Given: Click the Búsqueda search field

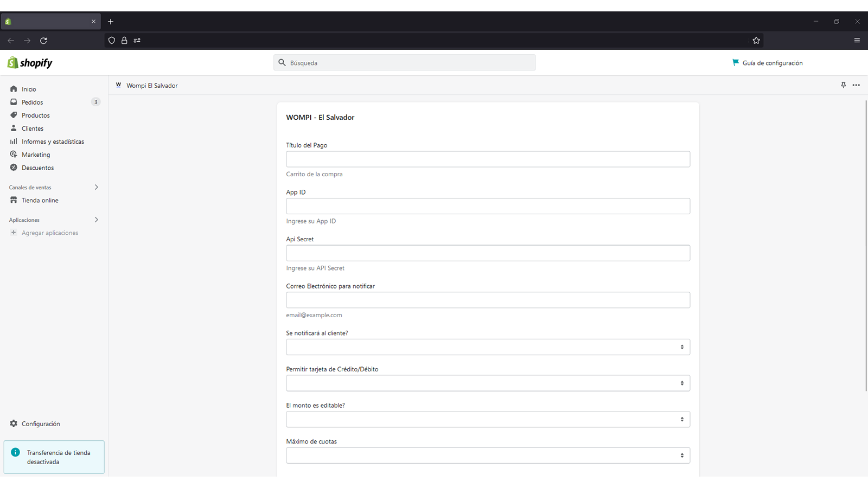Looking at the screenshot, I should point(404,62).
